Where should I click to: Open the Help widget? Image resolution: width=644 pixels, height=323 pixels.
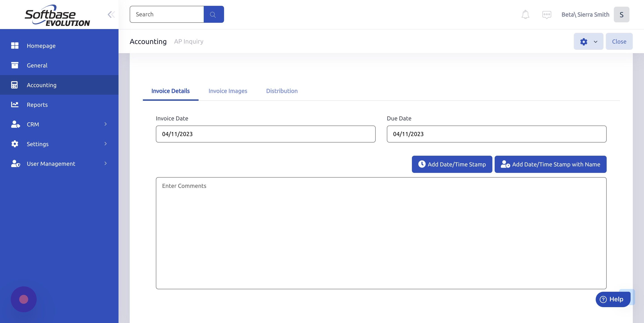[x=612, y=299]
